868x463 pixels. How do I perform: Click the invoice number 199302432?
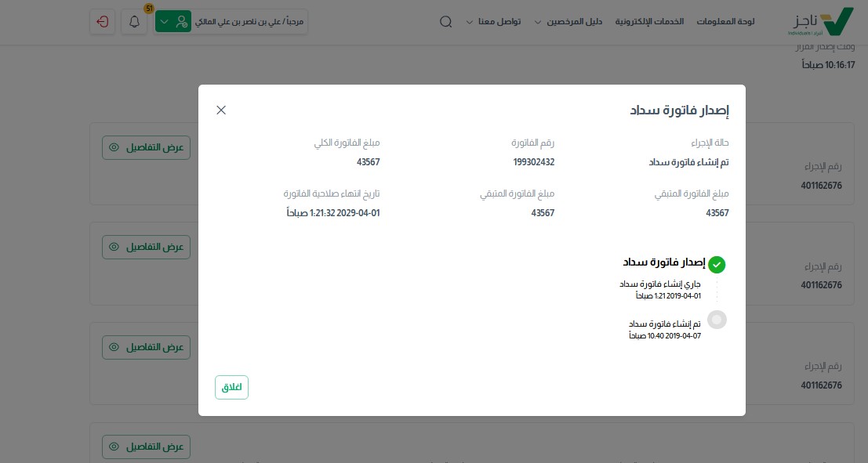coord(528,162)
